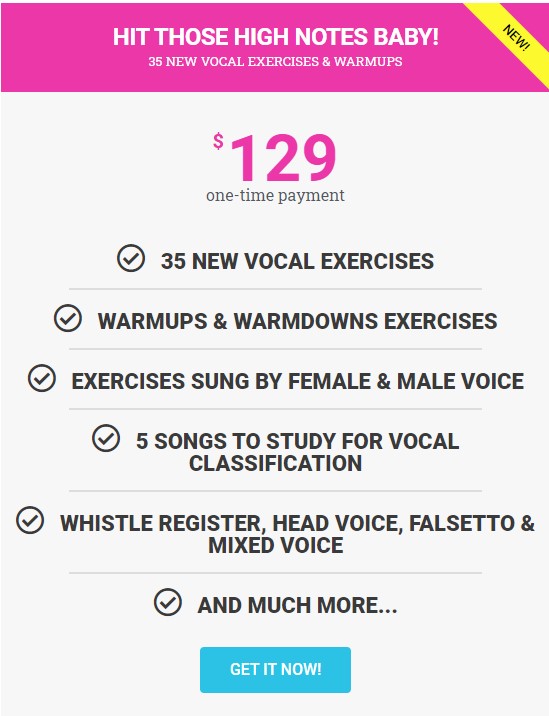Click checkmark icon beside Whistle Register line
This screenshot has height=716, width=549.
click(x=30, y=521)
